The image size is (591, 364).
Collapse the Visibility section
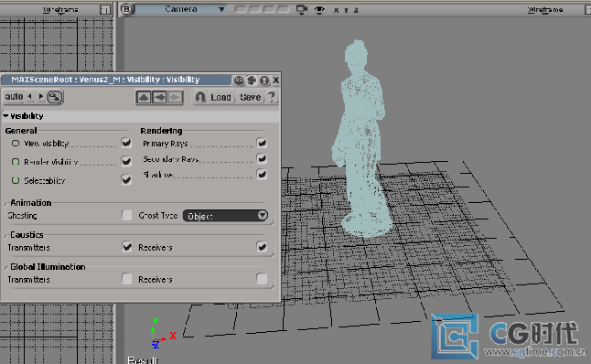[x=5, y=115]
